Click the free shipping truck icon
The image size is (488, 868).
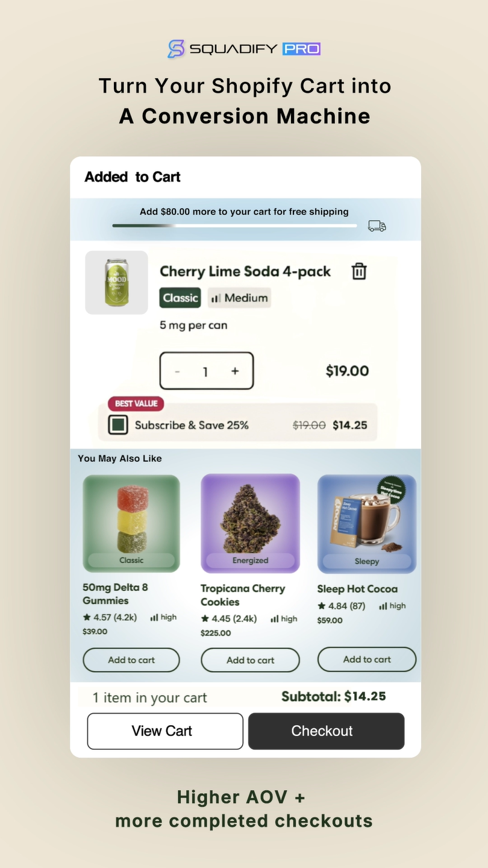pos(377,226)
